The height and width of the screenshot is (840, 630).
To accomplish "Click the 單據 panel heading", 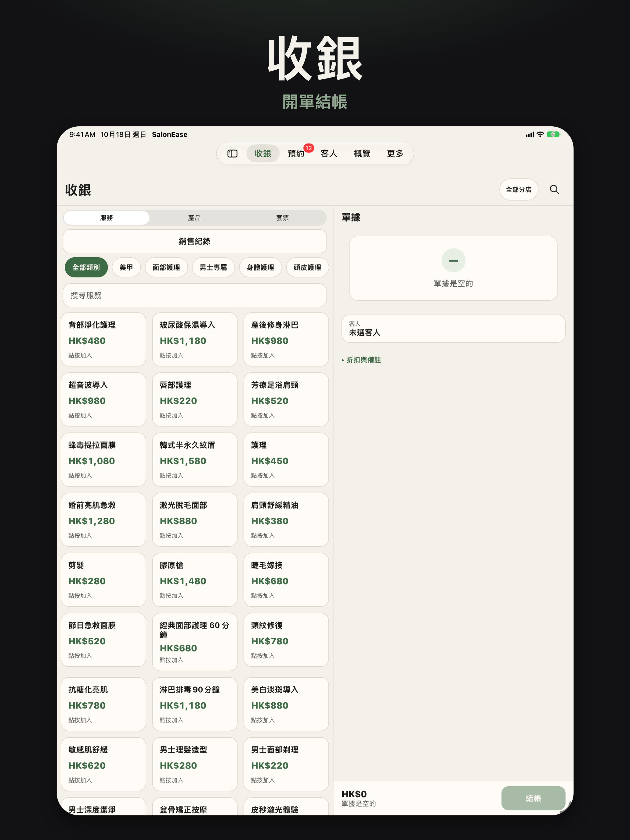I will pyautogui.click(x=351, y=217).
